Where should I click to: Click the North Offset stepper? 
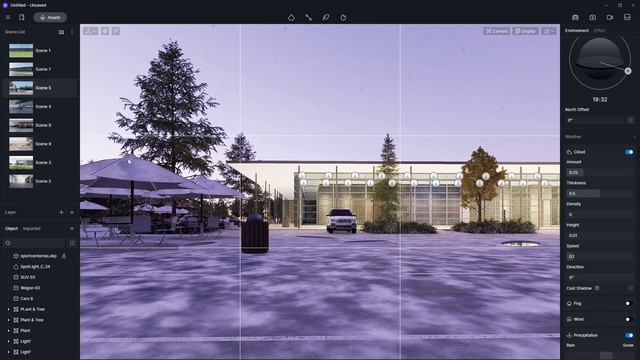pos(631,120)
